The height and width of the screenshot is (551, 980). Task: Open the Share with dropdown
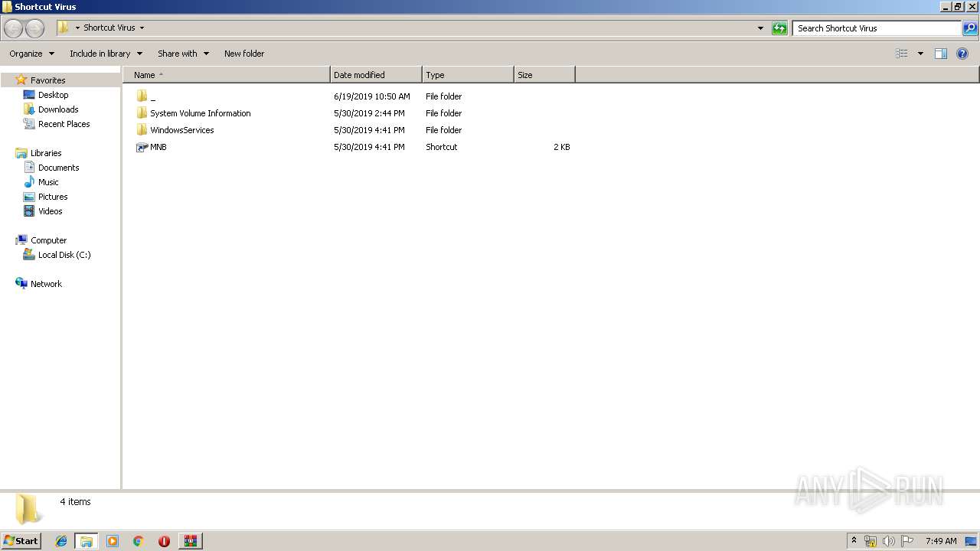point(183,54)
